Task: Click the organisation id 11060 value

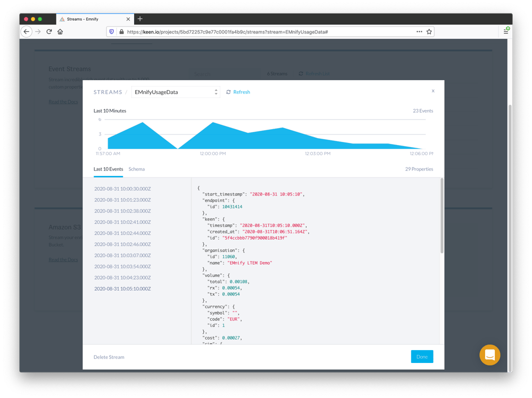Action: (x=228, y=257)
